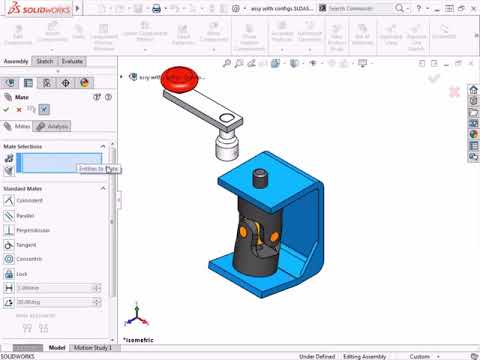The height and width of the screenshot is (360, 480).
Task: Open the DisplayManager color ball tab
Action: (x=84, y=83)
